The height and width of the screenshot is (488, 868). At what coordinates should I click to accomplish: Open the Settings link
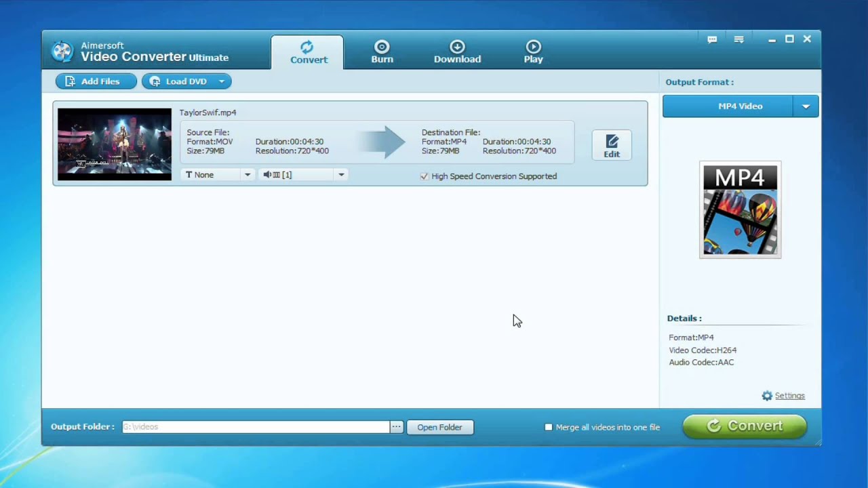click(x=790, y=396)
